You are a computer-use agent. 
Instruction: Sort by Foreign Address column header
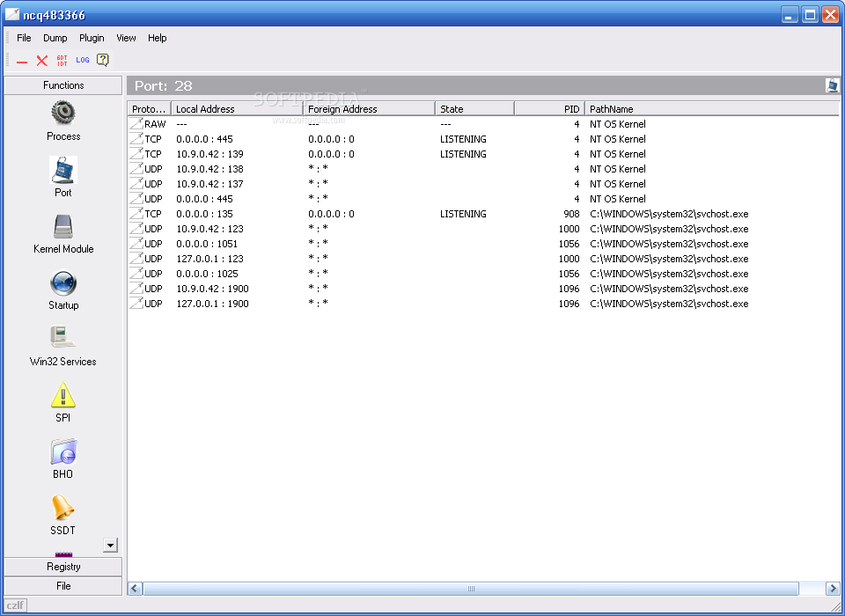369,109
